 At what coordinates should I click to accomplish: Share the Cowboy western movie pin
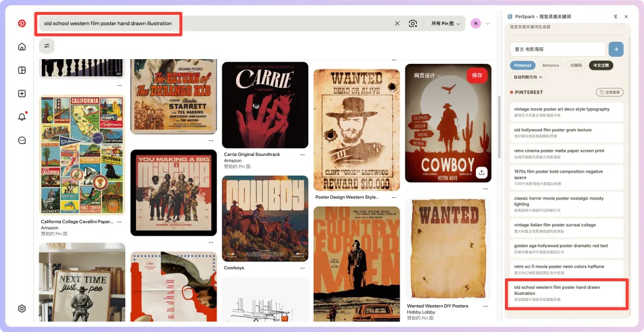482,173
